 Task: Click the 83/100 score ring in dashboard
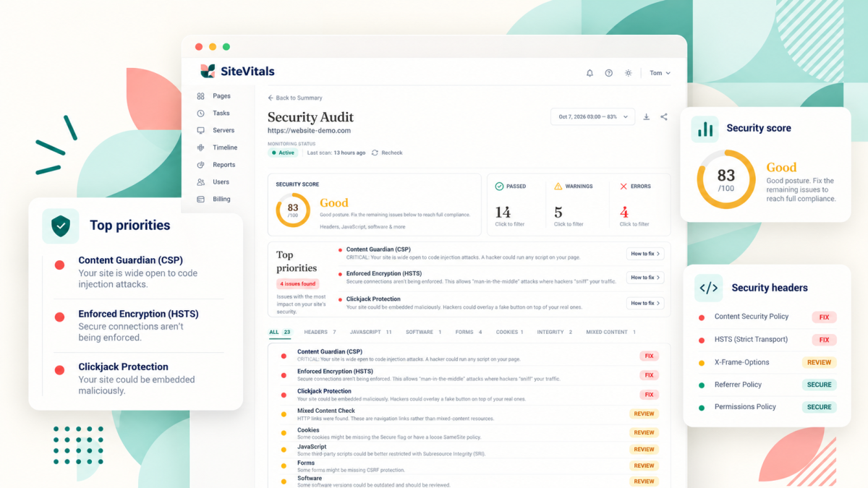coord(293,210)
